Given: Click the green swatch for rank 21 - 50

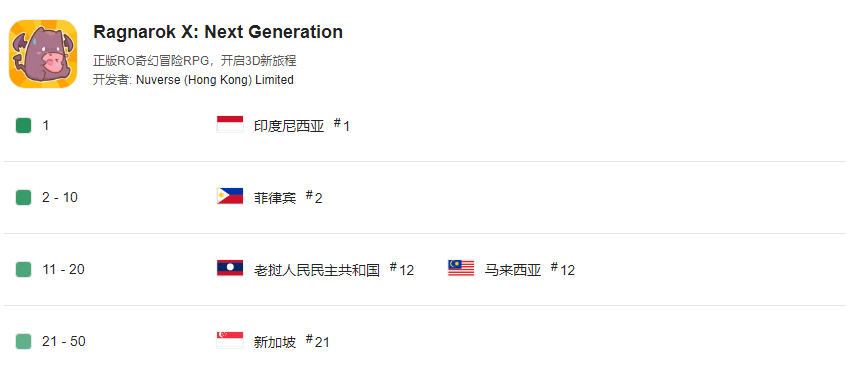Looking at the screenshot, I should (x=23, y=342).
